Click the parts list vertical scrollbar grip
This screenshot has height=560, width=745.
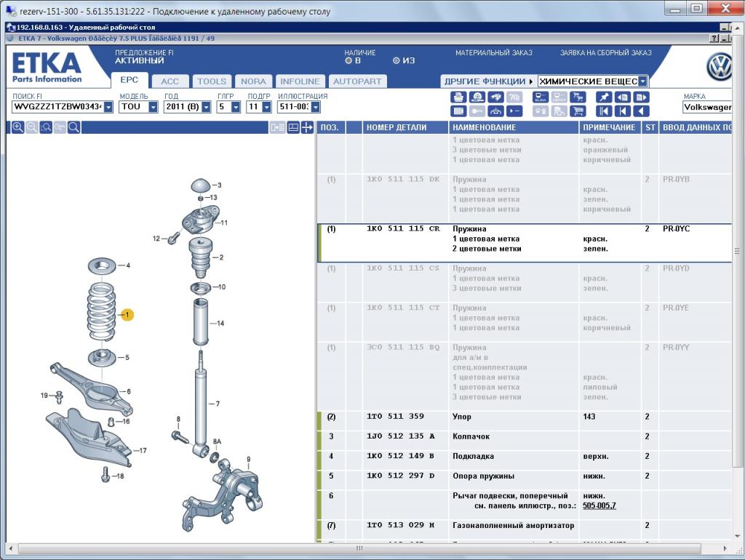coord(737,251)
